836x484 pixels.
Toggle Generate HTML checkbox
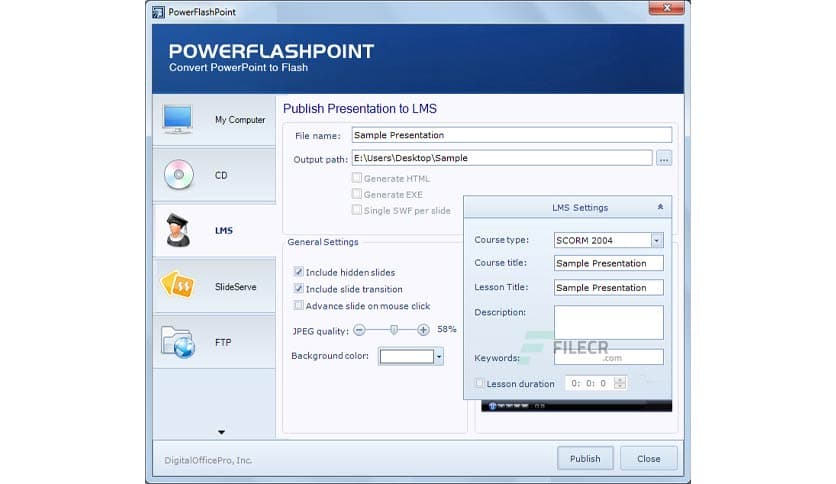pos(357,178)
